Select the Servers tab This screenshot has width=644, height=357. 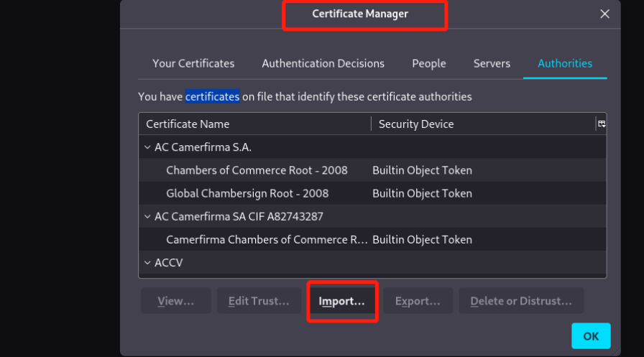tap(492, 63)
